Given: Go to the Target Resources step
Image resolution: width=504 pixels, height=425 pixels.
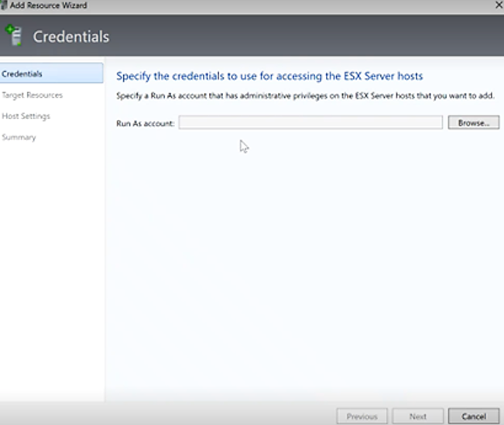Looking at the screenshot, I should click(32, 95).
